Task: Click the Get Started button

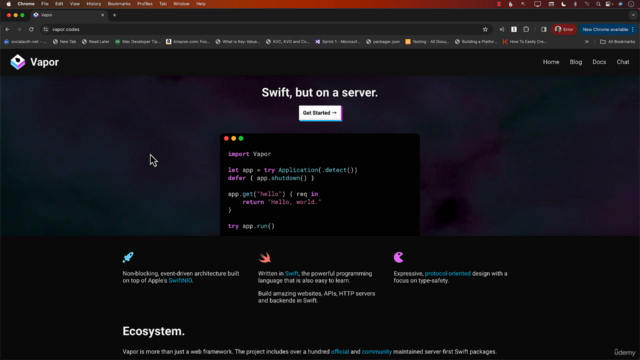Action: tap(320, 113)
